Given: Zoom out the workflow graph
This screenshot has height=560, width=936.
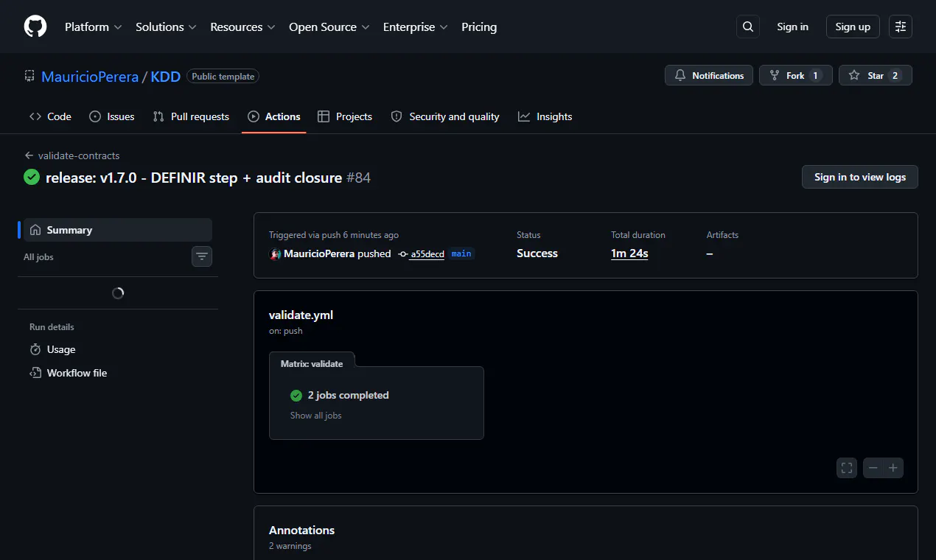Looking at the screenshot, I should point(873,468).
